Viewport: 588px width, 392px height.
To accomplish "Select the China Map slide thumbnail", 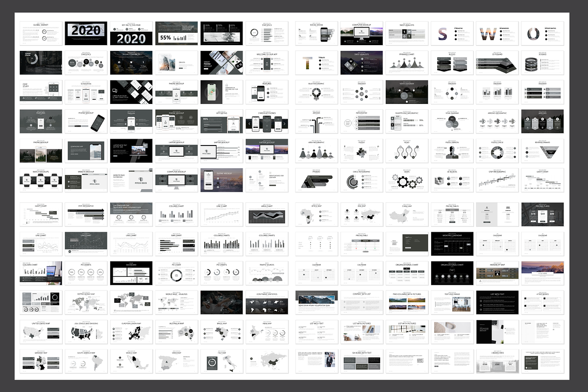I will click(x=407, y=214).
